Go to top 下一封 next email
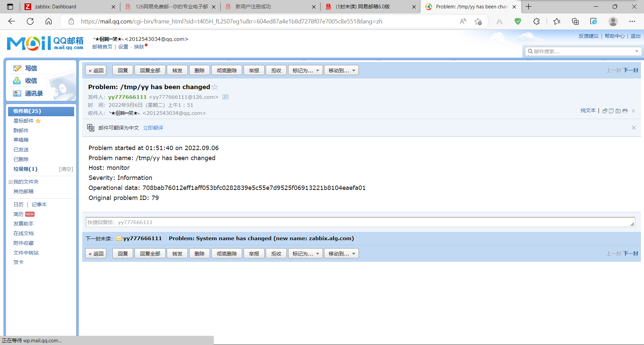Viewport: 644px width, 345px height. pos(631,70)
